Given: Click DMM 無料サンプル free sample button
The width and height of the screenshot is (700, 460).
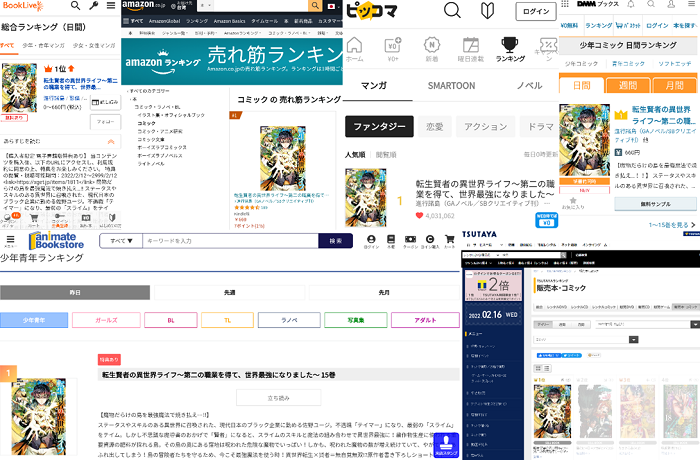Looking at the screenshot, I should point(655,204).
